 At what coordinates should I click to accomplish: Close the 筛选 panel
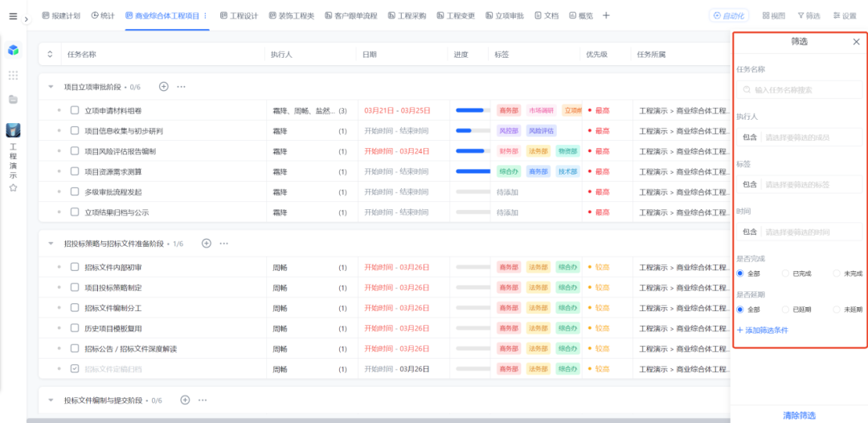[857, 42]
